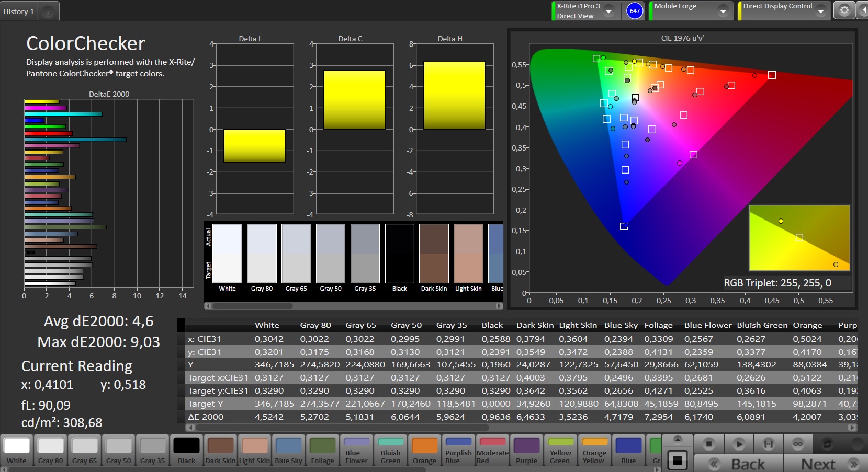
Task: Open the settings gear icon
Action: click(x=844, y=10)
